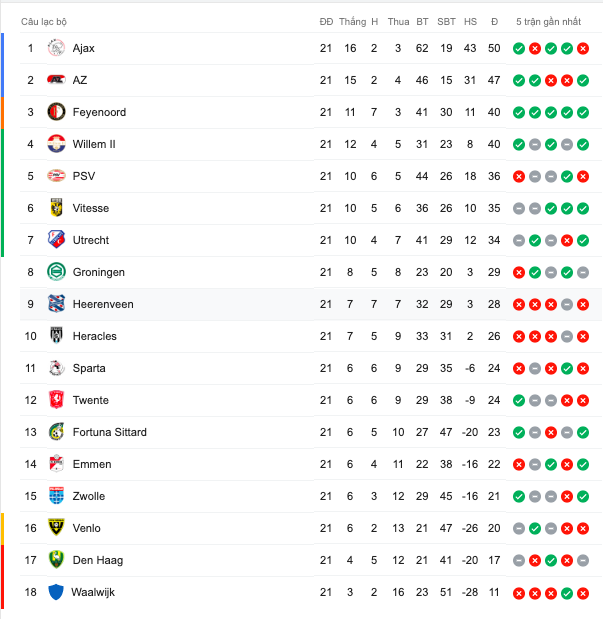
Task: Click Feyenoord's first win result icon
Action: (x=519, y=113)
